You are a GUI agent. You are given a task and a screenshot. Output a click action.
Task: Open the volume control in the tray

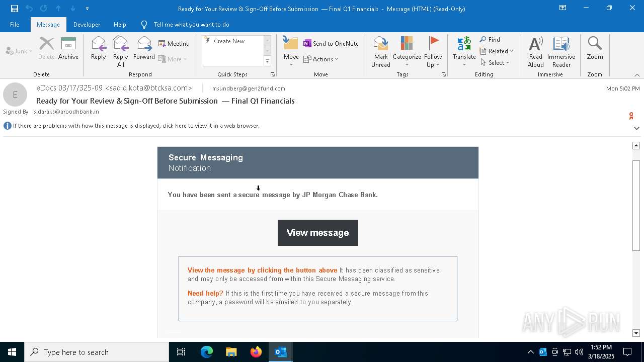coord(579,352)
